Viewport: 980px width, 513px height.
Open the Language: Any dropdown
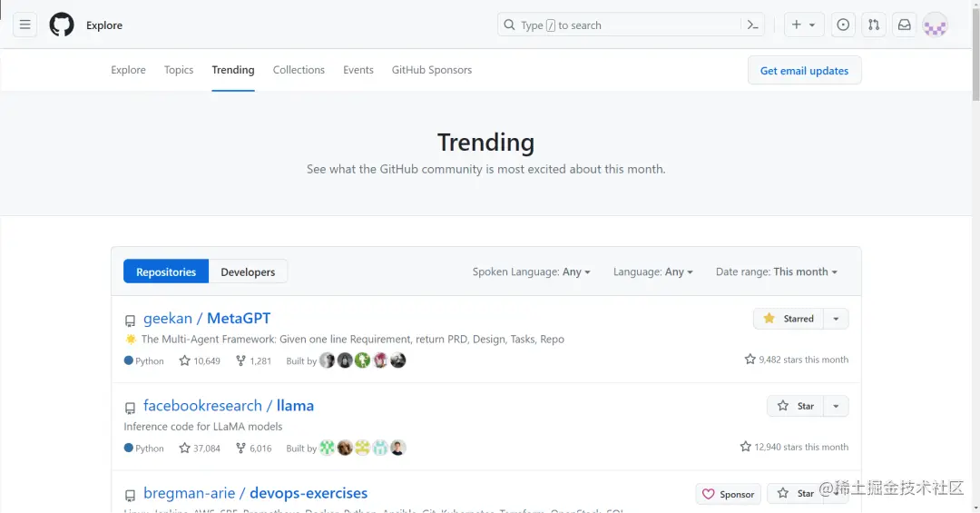pos(653,271)
